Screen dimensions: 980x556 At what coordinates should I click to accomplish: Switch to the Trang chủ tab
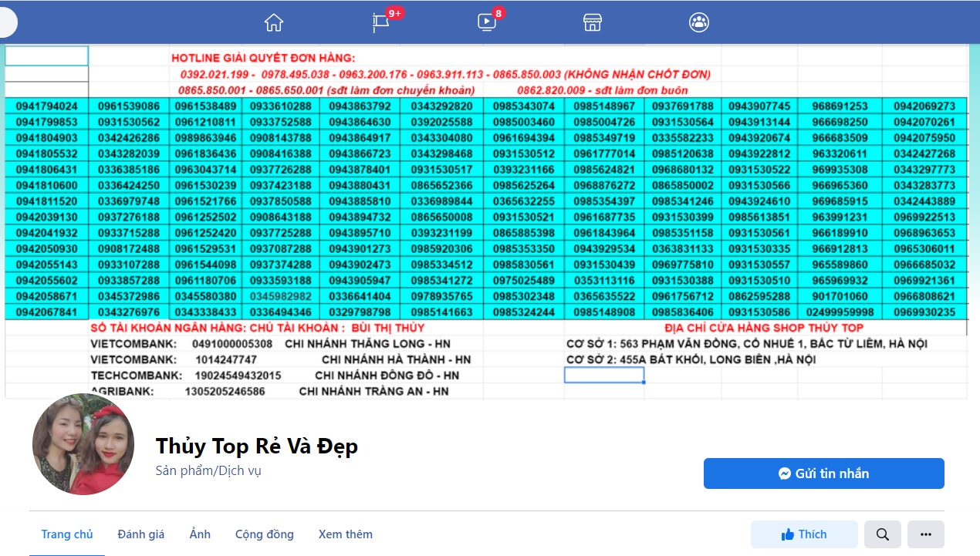tap(67, 534)
